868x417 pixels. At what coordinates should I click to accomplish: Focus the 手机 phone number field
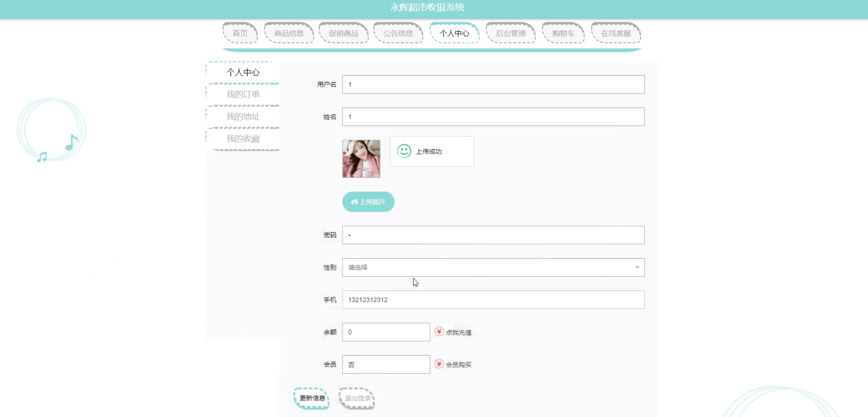[493, 300]
